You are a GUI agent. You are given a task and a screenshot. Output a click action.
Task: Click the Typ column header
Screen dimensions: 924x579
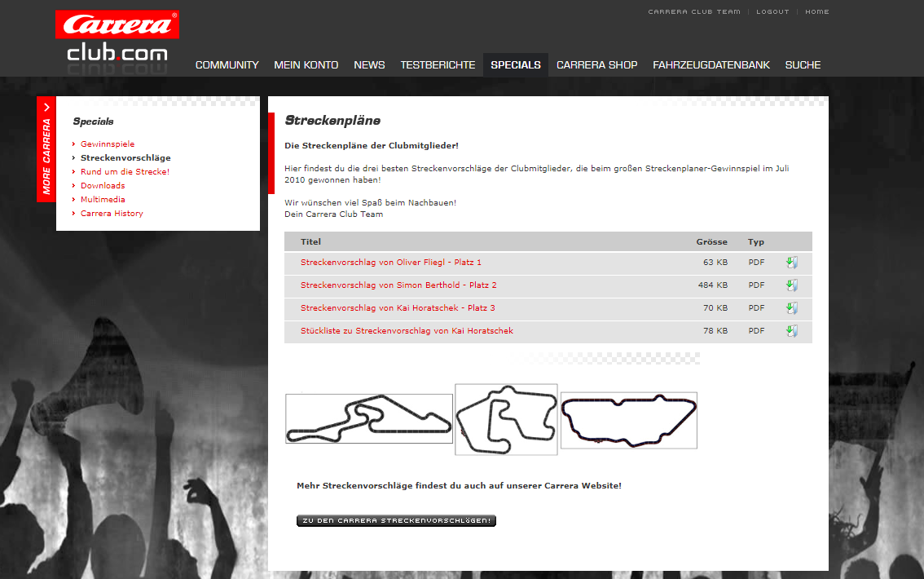(x=756, y=241)
